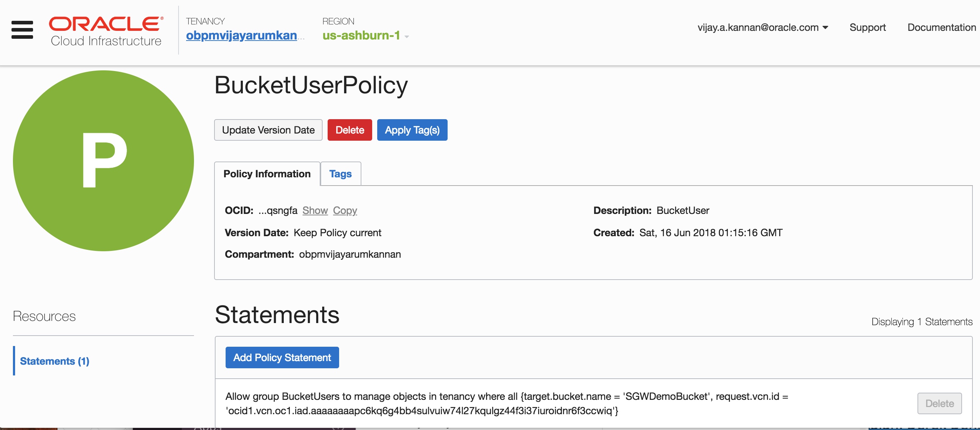Screen dimensions: 980x430
Task: Open the Documentation link
Action: 941,27
